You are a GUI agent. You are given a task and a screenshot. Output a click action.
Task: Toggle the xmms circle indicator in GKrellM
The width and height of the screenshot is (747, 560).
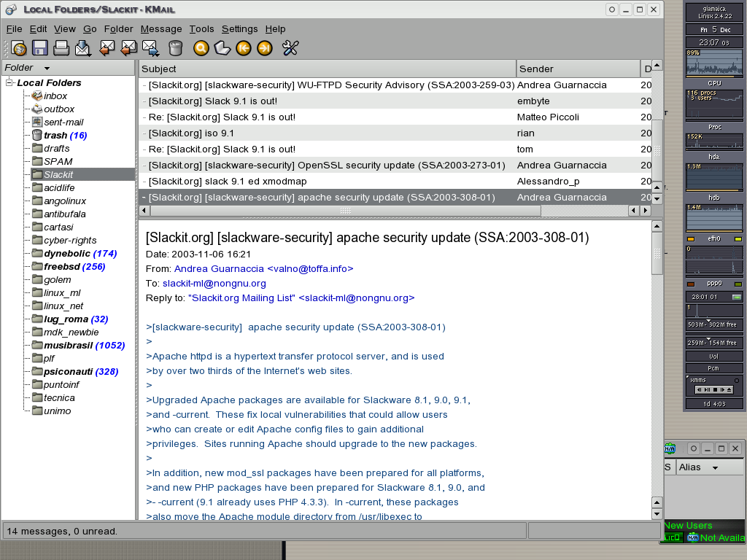pos(737,381)
